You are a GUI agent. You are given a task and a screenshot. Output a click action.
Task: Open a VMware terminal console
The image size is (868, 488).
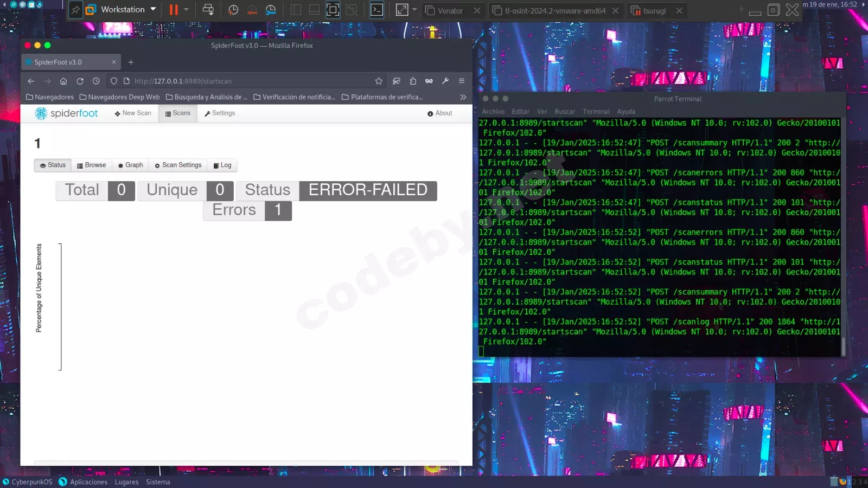[376, 10]
